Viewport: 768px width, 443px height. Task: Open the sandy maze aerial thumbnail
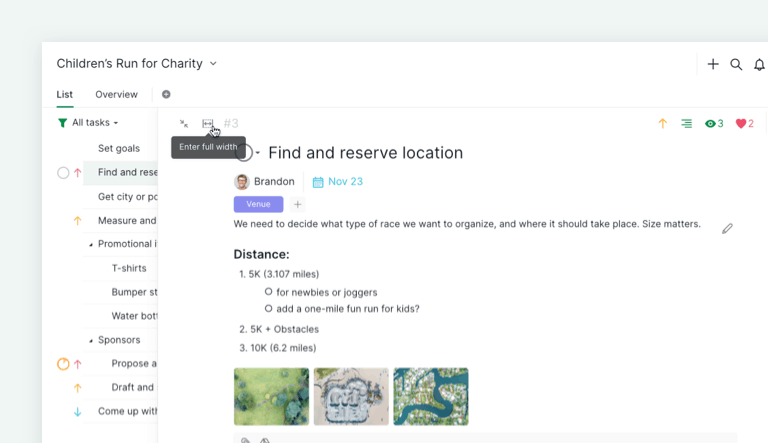tap(351, 396)
